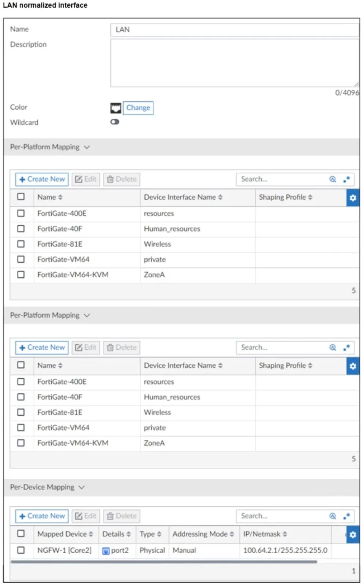The image size is (364, 588).
Task: Click the port2 interface icon in Details column
Action: [106, 551]
